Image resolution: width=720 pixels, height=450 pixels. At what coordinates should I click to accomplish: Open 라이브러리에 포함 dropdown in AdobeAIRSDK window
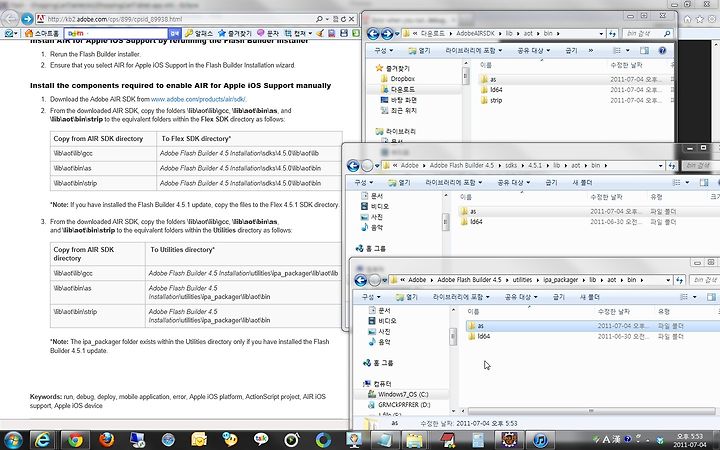(x=473, y=51)
